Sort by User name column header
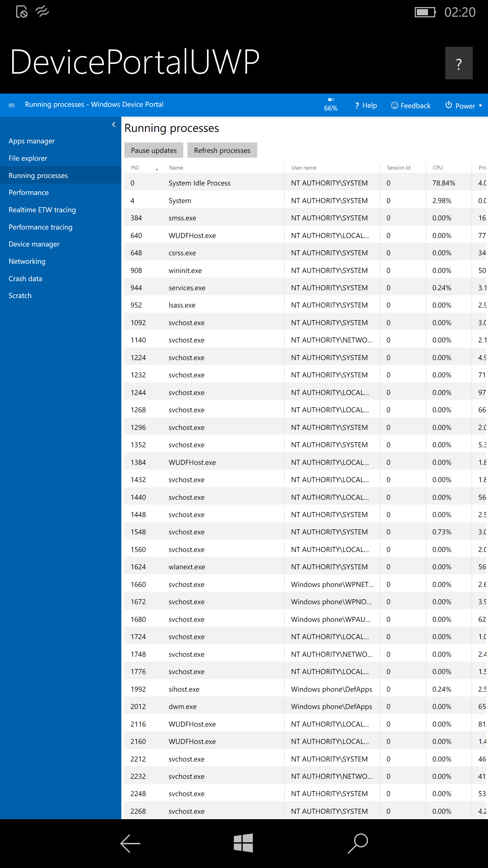Screen dimensions: 488x868 click(x=304, y=168)
